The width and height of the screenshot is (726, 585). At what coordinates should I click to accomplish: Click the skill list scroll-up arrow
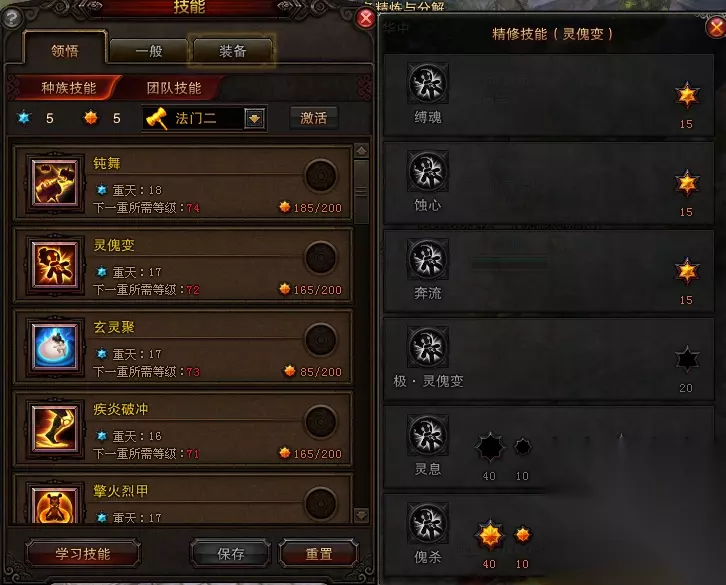click(x=361, y=151)
